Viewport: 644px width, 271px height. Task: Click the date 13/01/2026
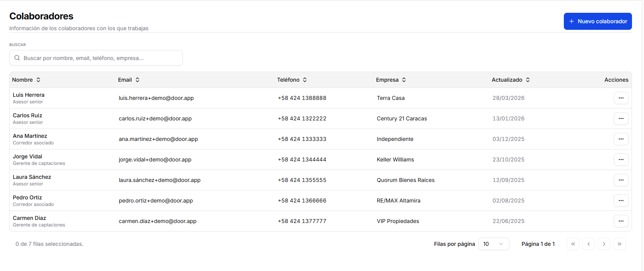click(508, 118)
